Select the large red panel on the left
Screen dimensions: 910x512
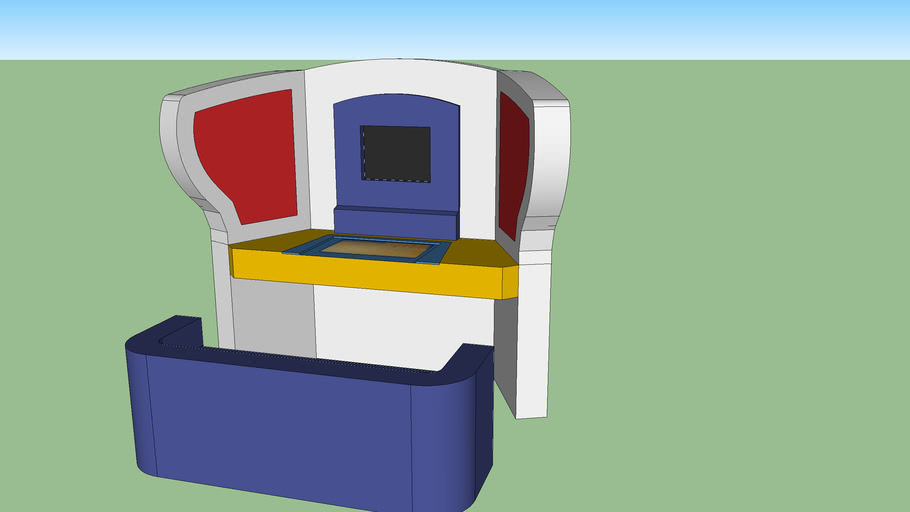[x=247, y=153]
